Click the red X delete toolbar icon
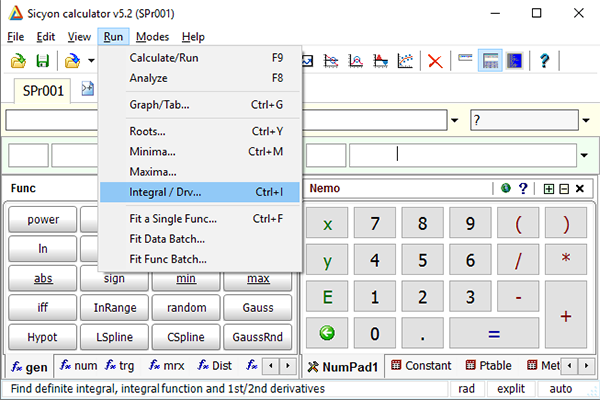Image resolution: width=600 pixels, height=400 pixels. pyautogui.click(x=435, y=61)
